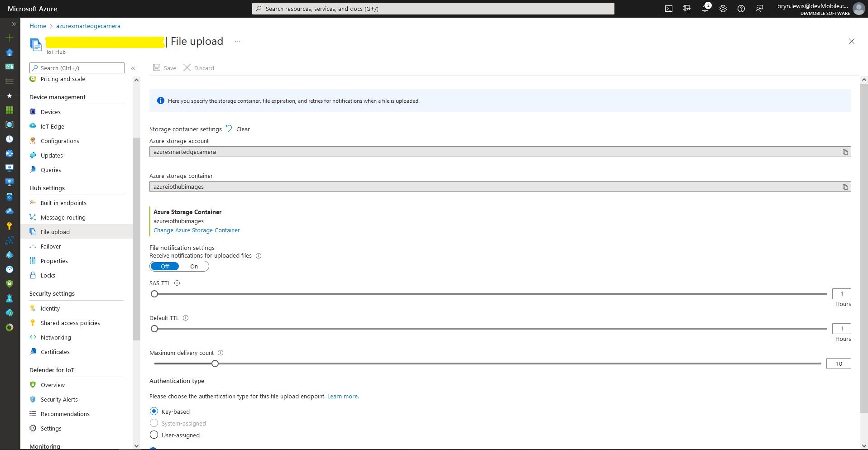Collapse the left resource menu
Image resolution: width=868 pixels, height=450 pixels.
(133, 68)
